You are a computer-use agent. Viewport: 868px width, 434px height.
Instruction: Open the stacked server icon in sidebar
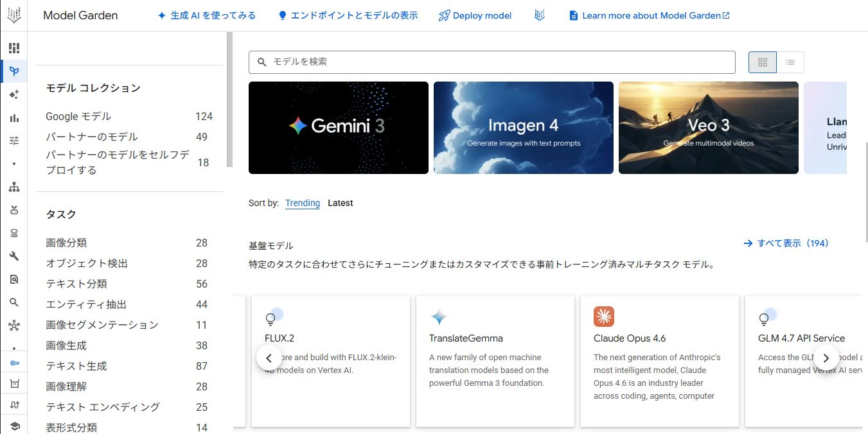point(14,233)
